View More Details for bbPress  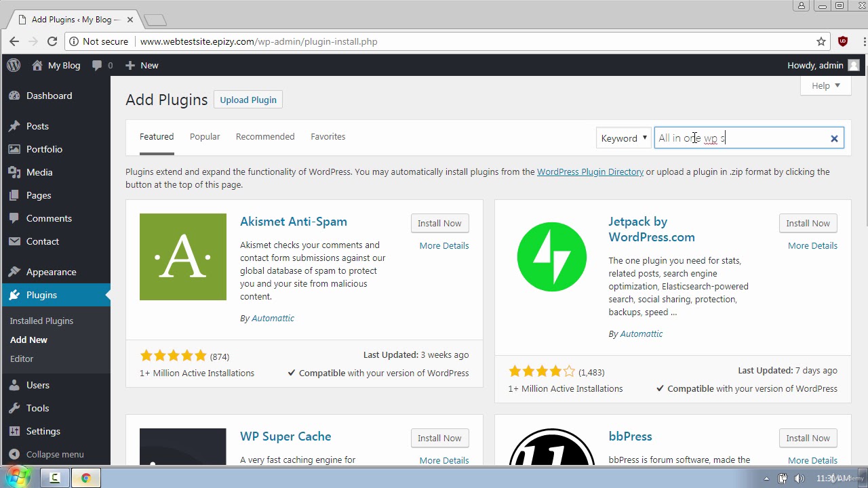click(812, 460)
